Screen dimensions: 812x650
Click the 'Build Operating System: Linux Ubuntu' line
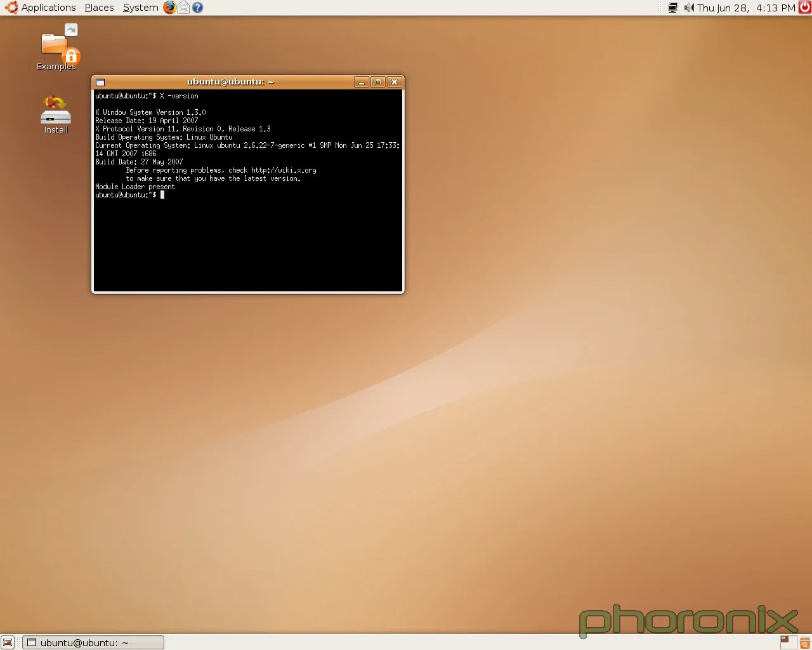[x=164, y=137]
